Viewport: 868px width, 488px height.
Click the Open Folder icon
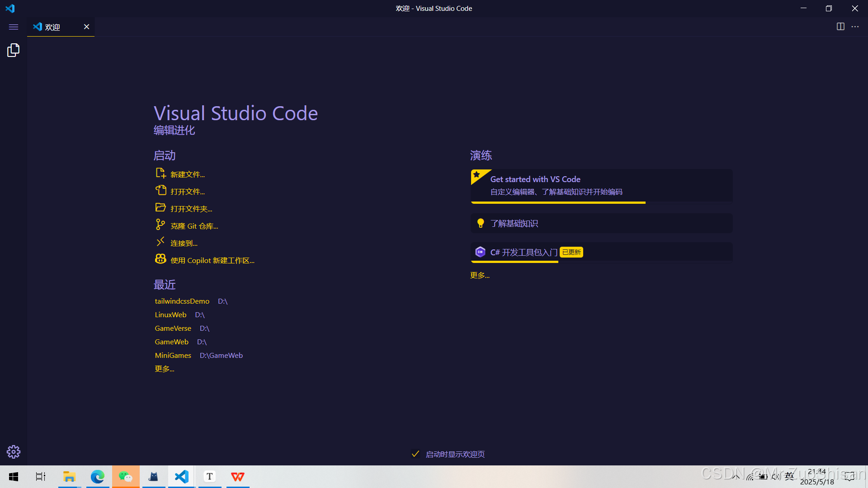click(160, 208)
